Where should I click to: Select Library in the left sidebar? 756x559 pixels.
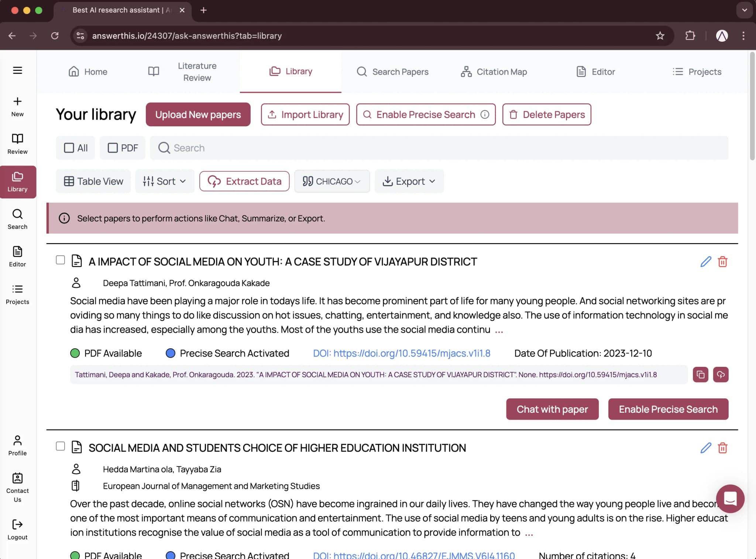click(x=17, y=182)
